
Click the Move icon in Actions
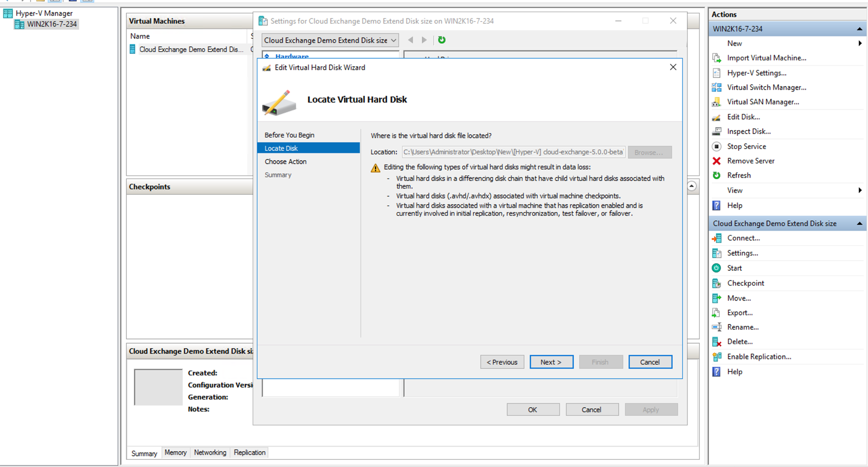(717, 298)
